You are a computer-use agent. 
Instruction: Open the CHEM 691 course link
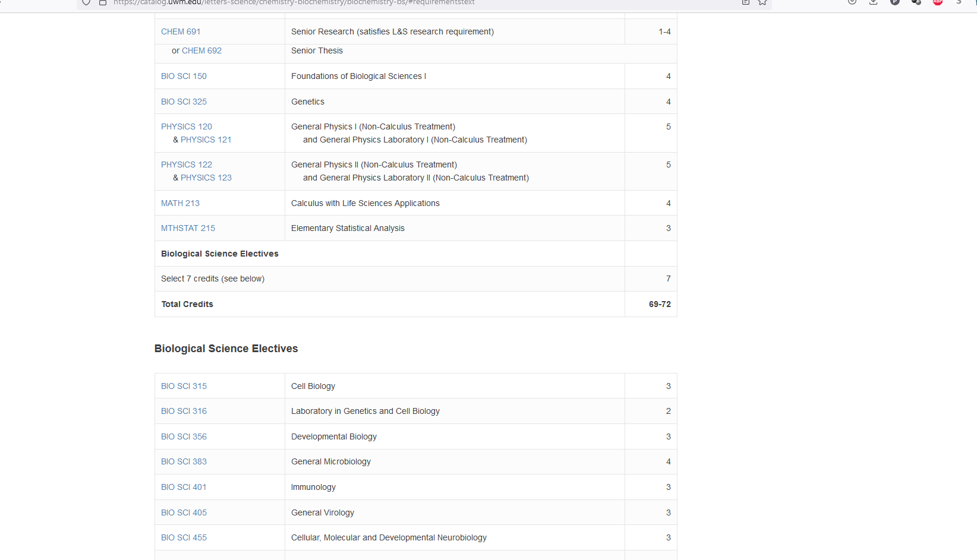[x=181, y=31]
